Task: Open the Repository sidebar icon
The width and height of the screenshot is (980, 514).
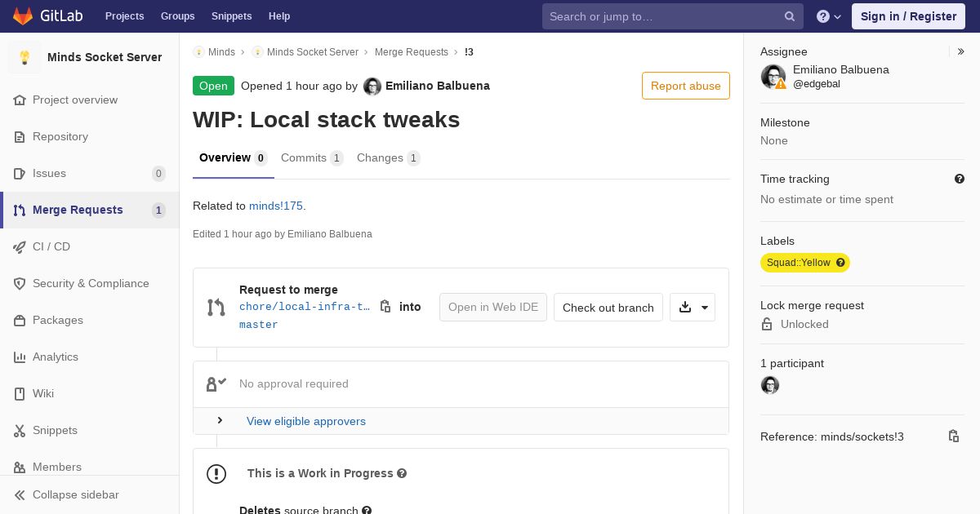Action: (x=20, y=137)
